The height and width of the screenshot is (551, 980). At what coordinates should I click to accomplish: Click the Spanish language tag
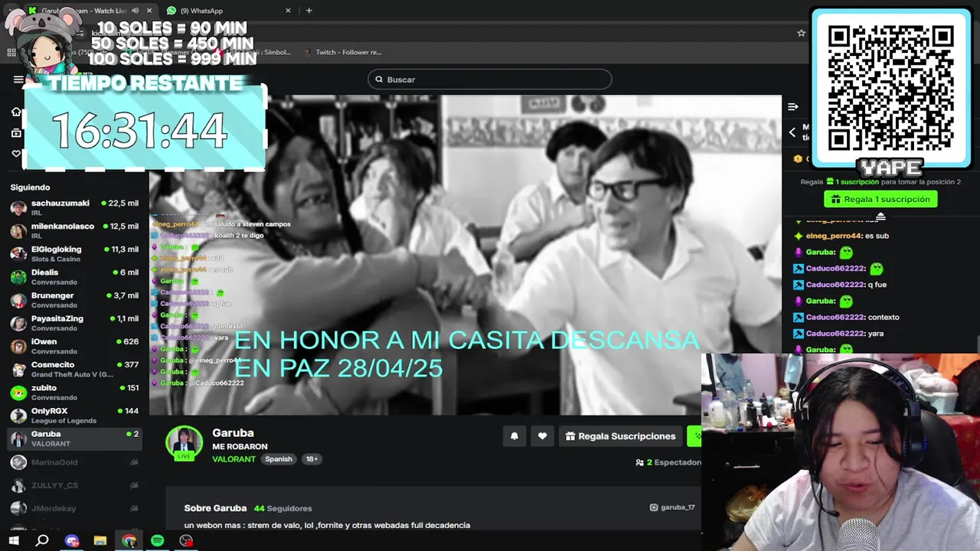(279, 459)
